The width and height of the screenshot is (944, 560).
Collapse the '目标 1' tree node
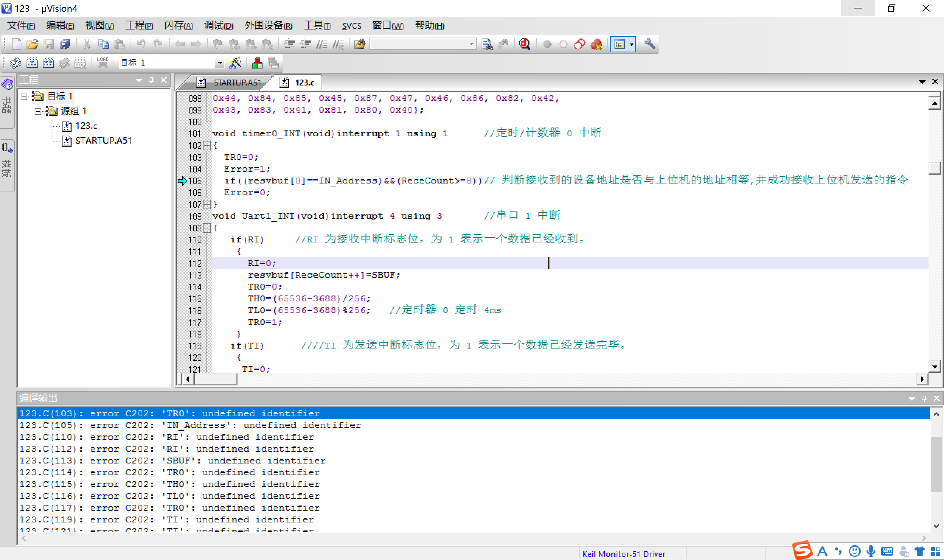click(24, 97)
